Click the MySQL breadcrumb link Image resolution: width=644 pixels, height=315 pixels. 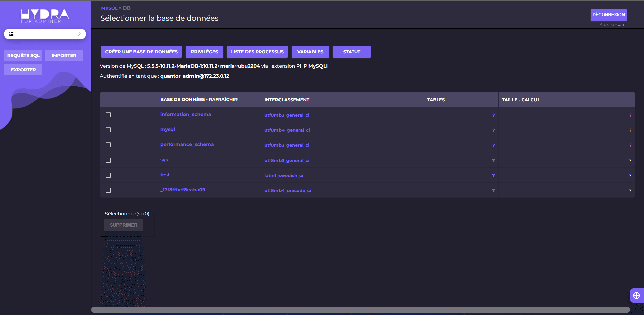[x=109, y=8]
